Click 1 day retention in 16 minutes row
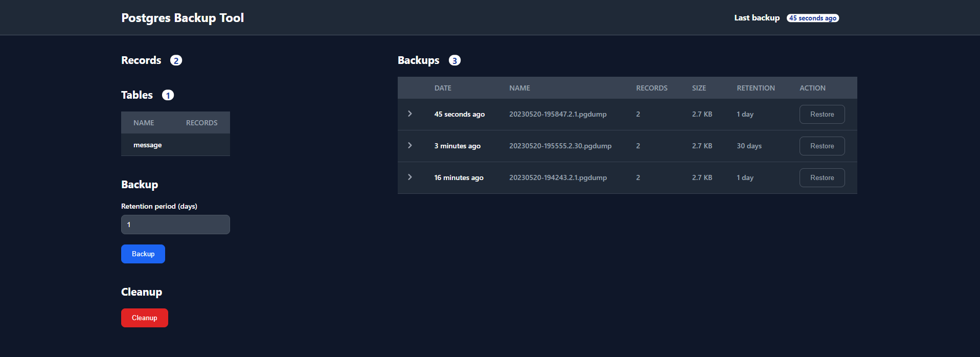 745,177
